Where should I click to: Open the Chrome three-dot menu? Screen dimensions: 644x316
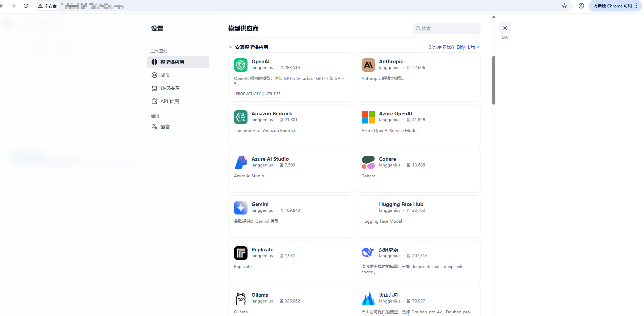(637, 6)
